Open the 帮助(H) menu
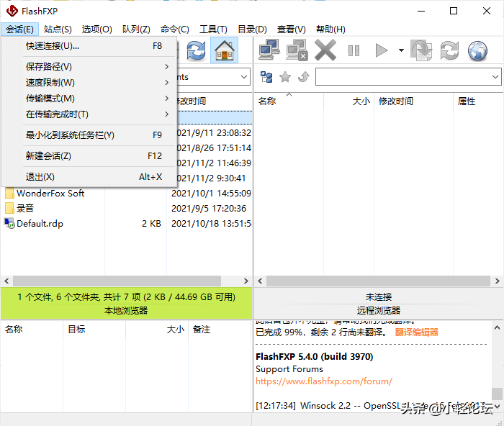This screenshot has width=504, height=426. [x=330, y=30]
